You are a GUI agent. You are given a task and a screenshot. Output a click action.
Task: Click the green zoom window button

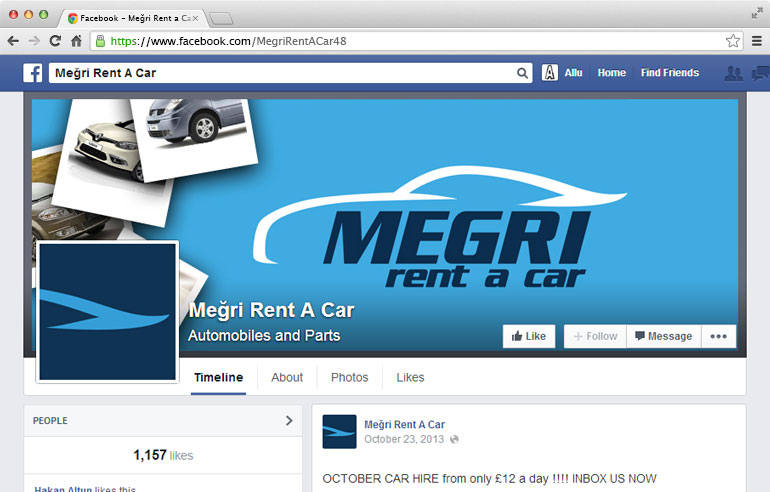43,15
